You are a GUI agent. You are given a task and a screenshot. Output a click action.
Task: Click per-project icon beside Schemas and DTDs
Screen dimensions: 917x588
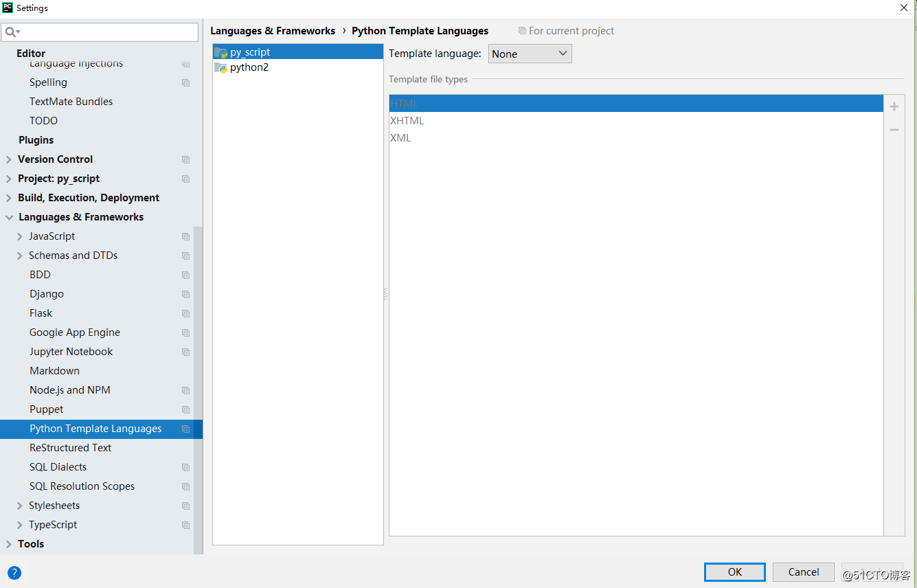click(x=185, y=256)
